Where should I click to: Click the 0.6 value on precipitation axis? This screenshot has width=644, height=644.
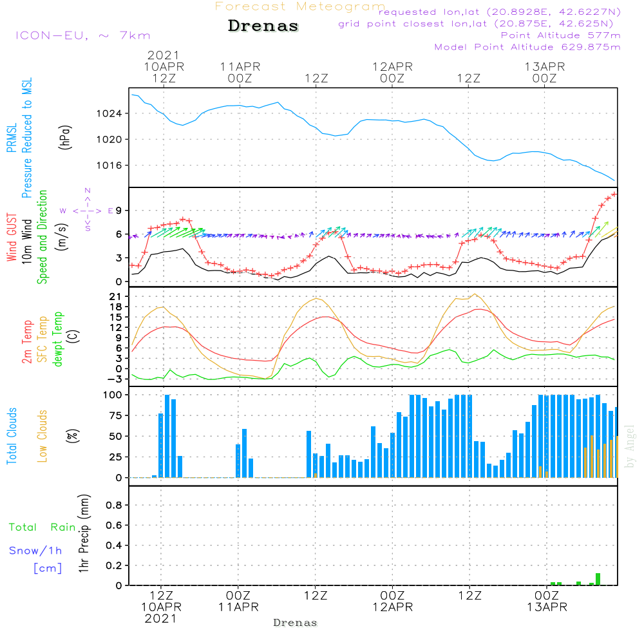coord(114,526)
